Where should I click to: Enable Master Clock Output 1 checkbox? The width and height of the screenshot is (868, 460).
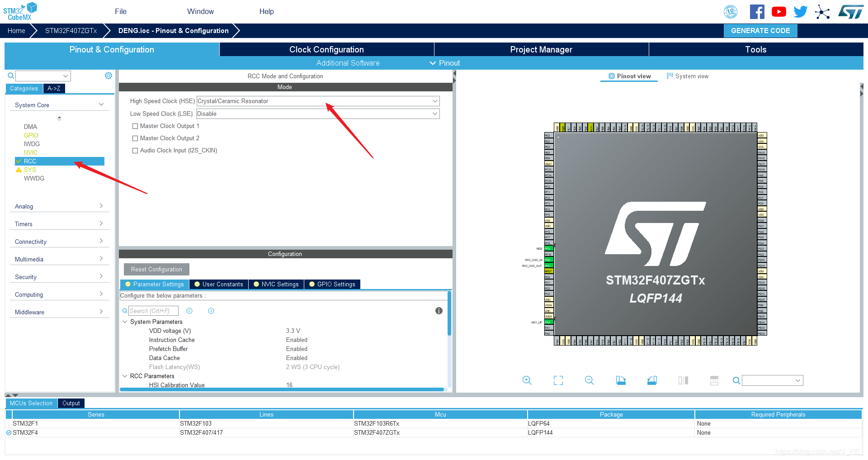pyautogui.click(x=135, y=126)
